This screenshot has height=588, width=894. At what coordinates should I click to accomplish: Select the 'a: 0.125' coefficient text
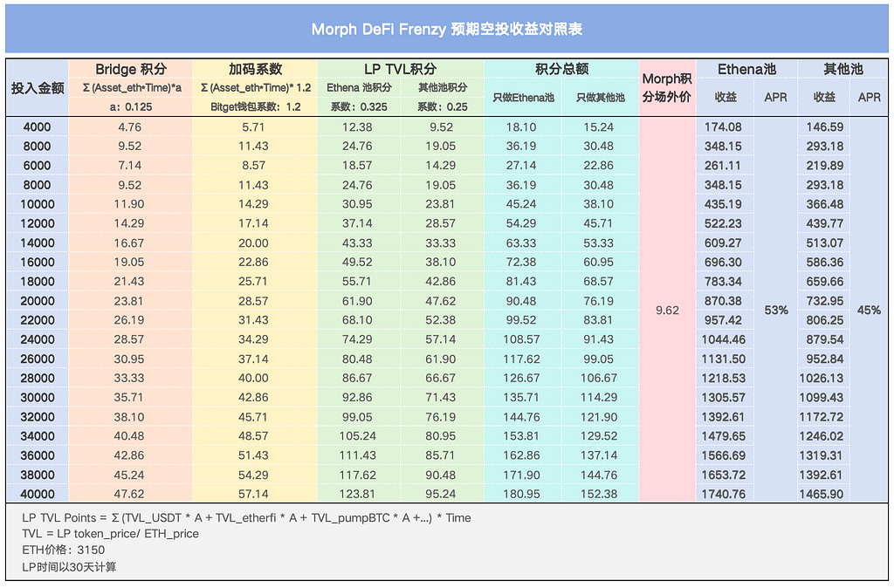tap(131, 106)
